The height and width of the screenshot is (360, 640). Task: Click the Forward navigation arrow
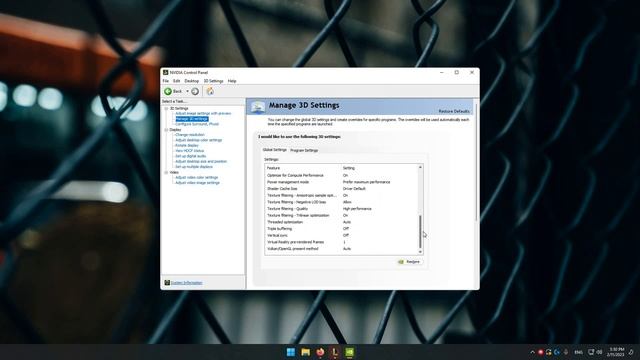tap(195, 91)
